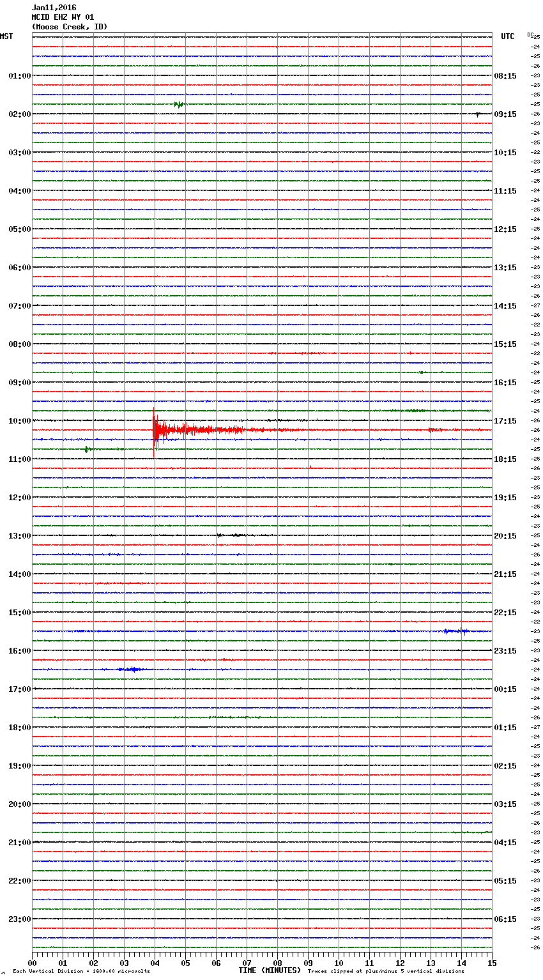Screen dimensions: 543x980
Task: Click minute 04 on the bottom axis
Action: point(155,963)
